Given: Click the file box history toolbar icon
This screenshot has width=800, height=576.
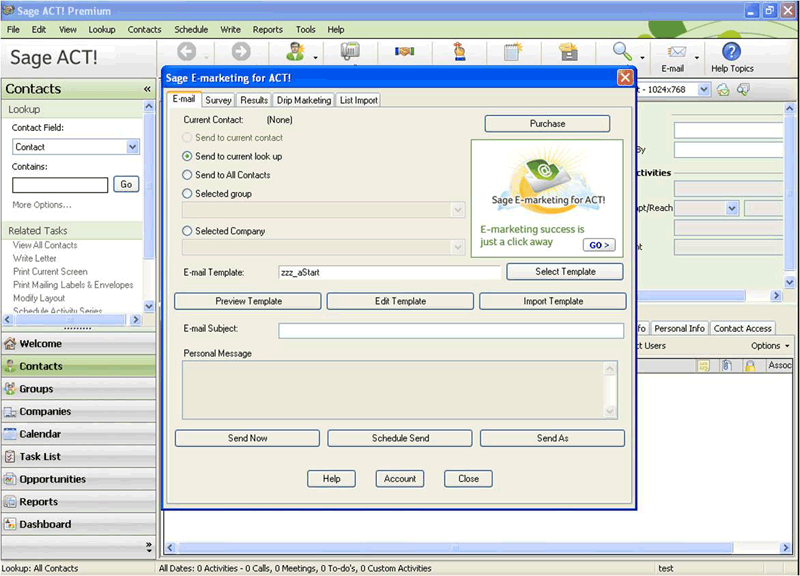Looking at the screenshot, I should pyautogui.click(x=568, y=51).
